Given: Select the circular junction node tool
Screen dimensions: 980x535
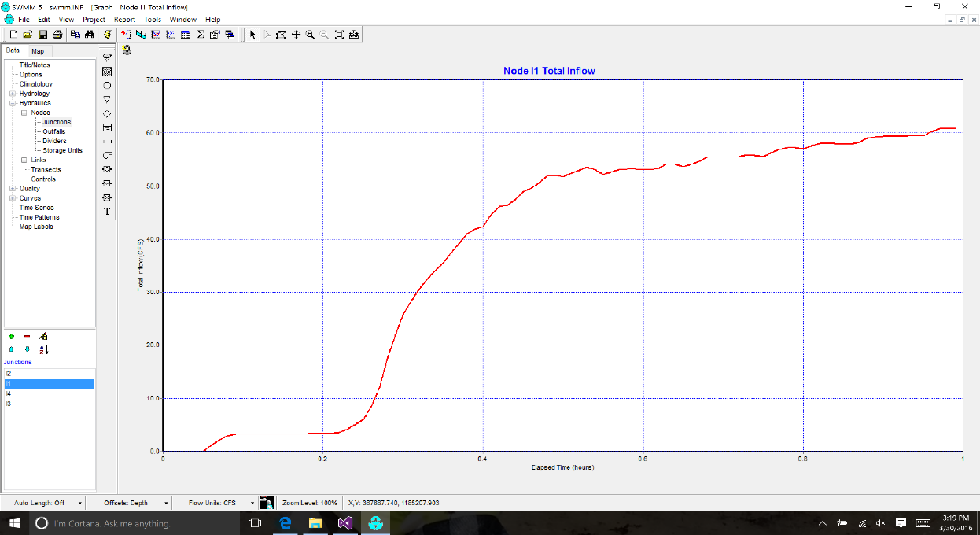Looking at the screenshot, I should click(107, 85).
